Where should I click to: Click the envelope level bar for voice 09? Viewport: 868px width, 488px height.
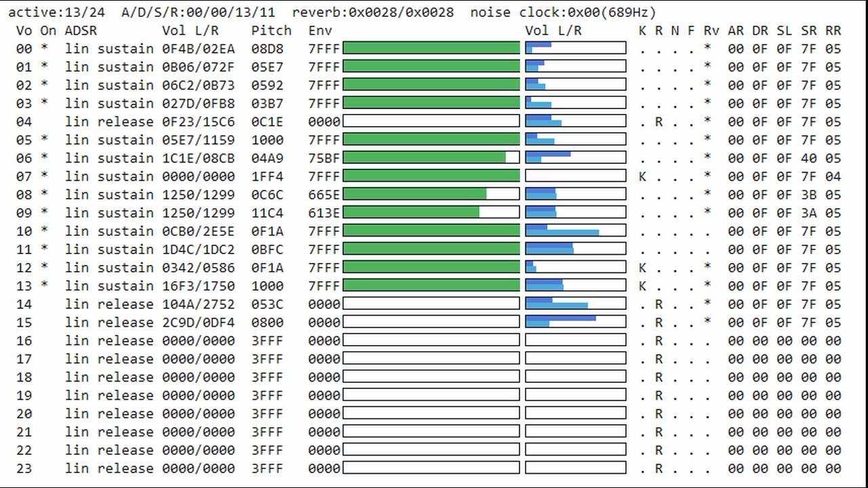pos(431,213)
